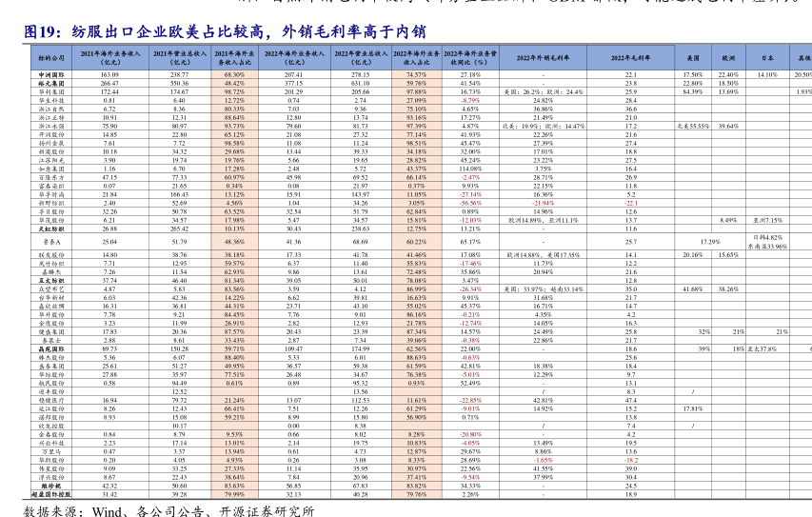Viewport: 812px width, 517px height.
Task: Click the value '174.99'
Action: click(361, 348)
